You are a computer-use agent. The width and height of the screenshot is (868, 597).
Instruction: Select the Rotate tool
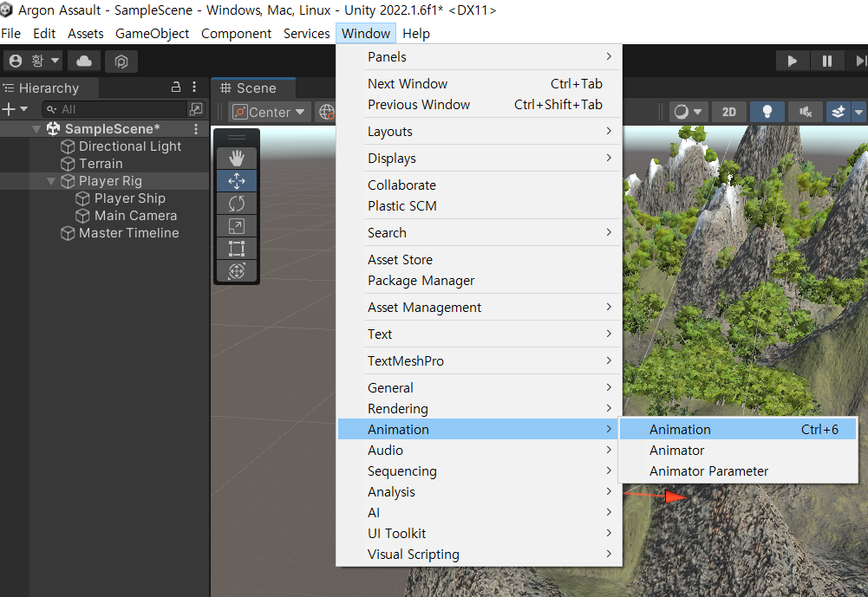[x=237, y=204]
